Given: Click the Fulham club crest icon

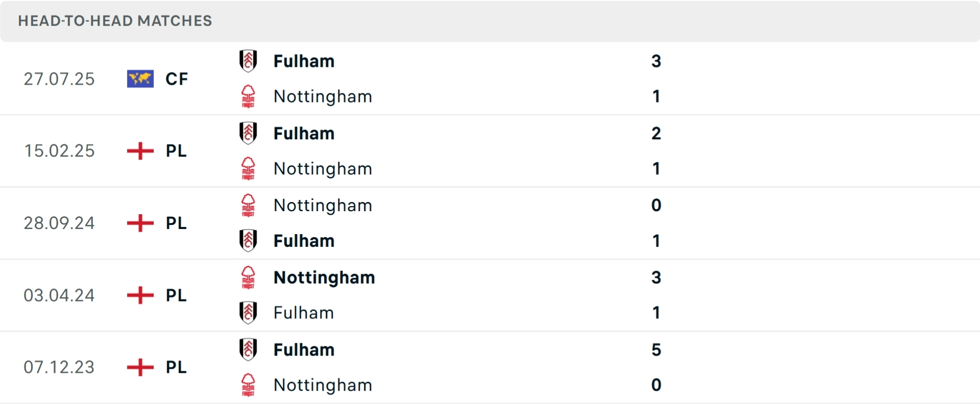Looking at the screenshot, I should pyautogui.click(x=249, y=61).
